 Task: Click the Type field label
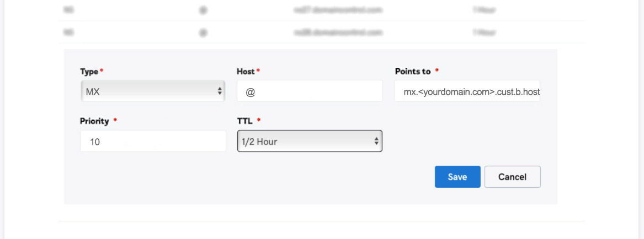pos(89,72)
